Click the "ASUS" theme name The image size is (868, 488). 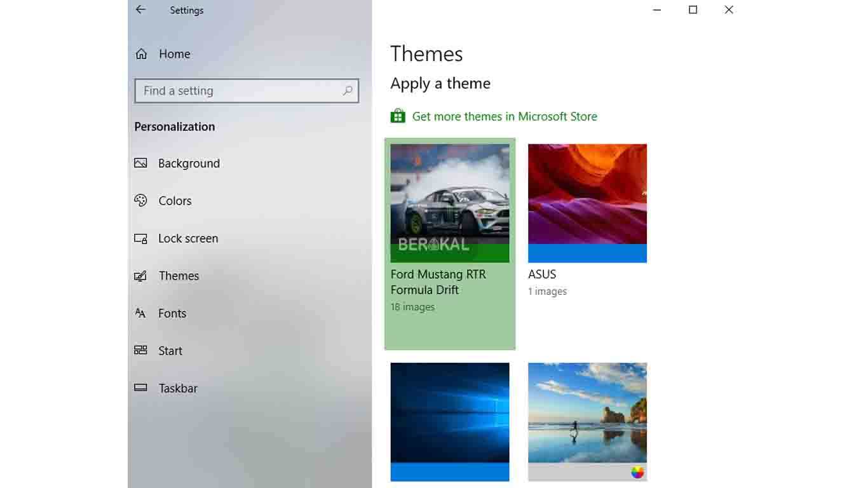coord(542,274)
